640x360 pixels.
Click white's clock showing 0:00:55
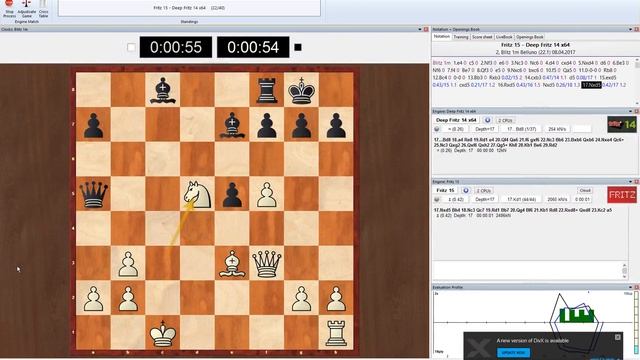point(176,47)
